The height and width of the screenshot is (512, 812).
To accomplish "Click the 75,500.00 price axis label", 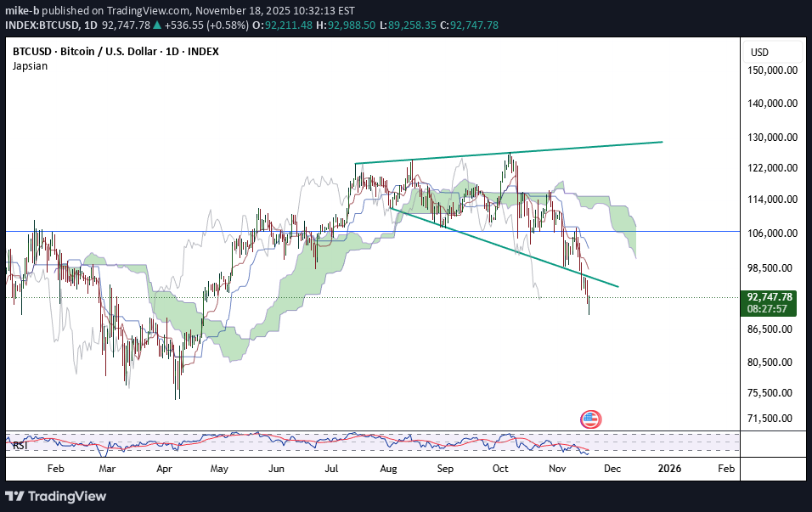I will tap(772, 393).
